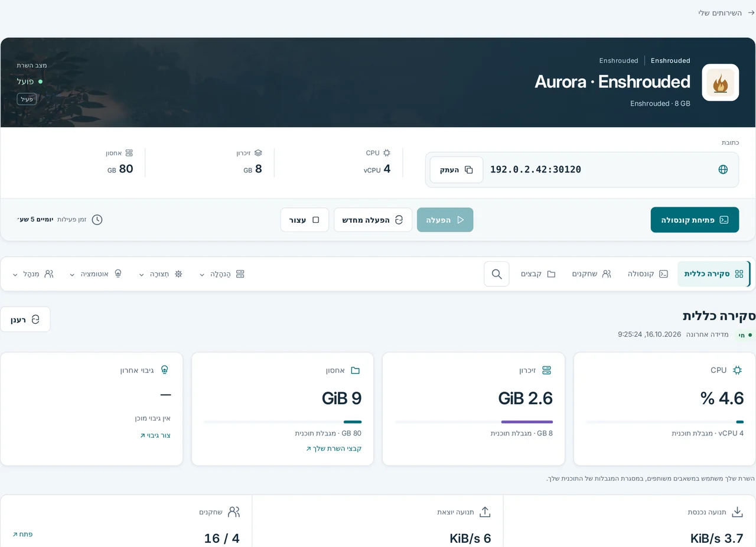756x547 pixels.
Task: Restart the server with הפעלה מחדש
Action: click(373, 220)
